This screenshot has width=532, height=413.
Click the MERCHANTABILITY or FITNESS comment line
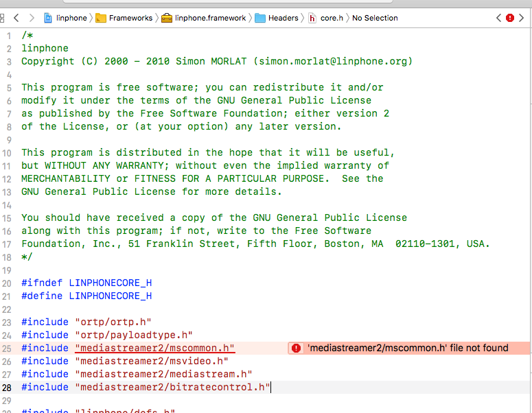[x=203, y=178]
